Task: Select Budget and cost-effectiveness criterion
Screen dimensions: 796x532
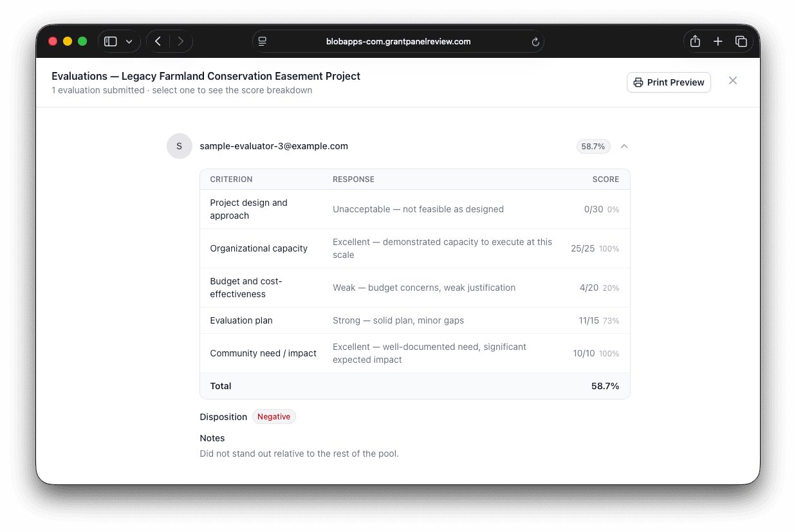Action: click(x=246, y=288)
